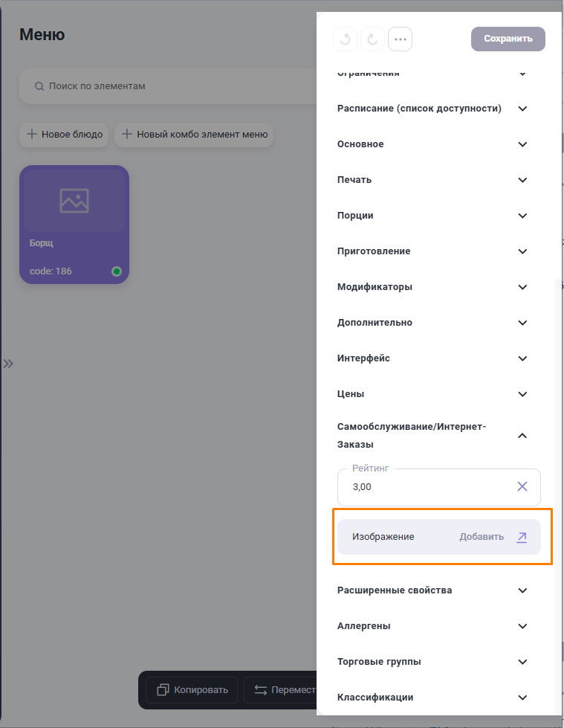Screen dimensions: 564x728
Task: Expand the Расписание (список доступности) section
Action: click(x=522, y=109)
